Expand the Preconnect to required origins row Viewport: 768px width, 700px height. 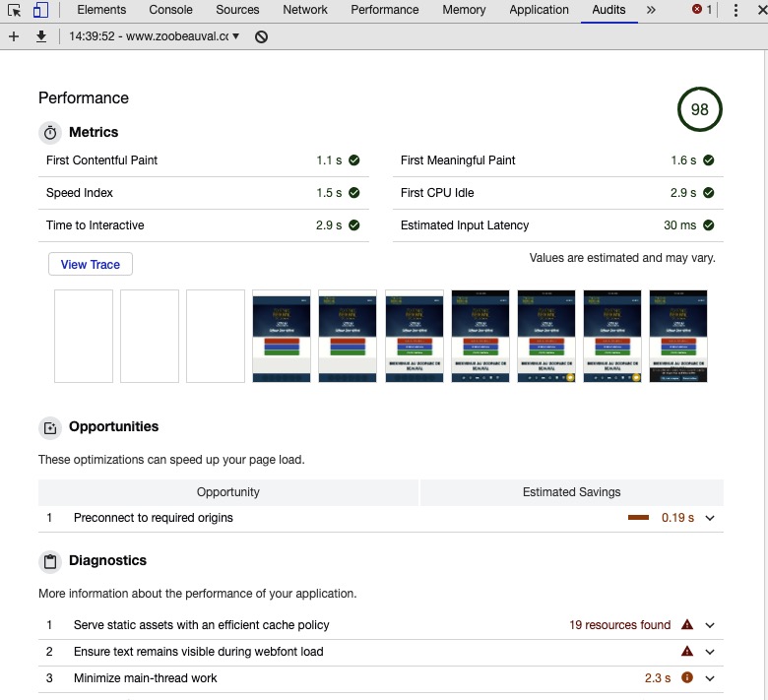click(x=709, y=518)
